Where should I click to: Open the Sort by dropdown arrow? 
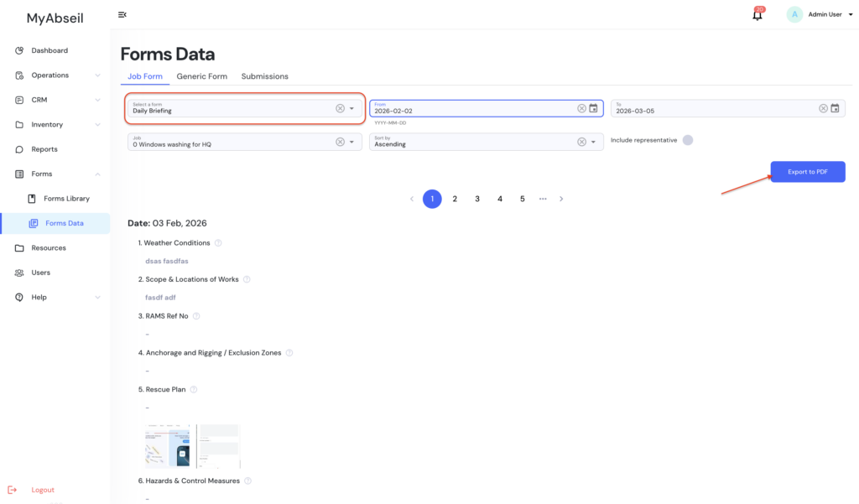593,142
